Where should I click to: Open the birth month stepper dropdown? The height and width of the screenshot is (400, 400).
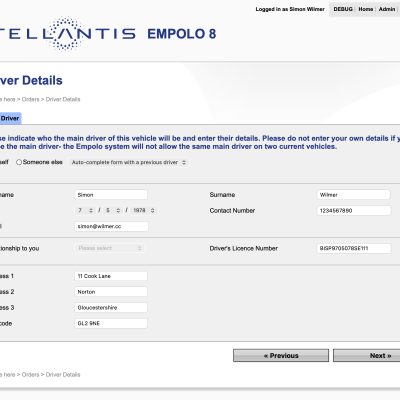point(113,210)
